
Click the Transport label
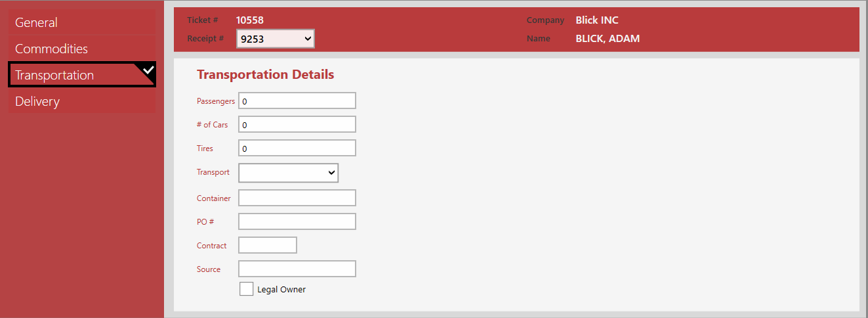(213, 172)
